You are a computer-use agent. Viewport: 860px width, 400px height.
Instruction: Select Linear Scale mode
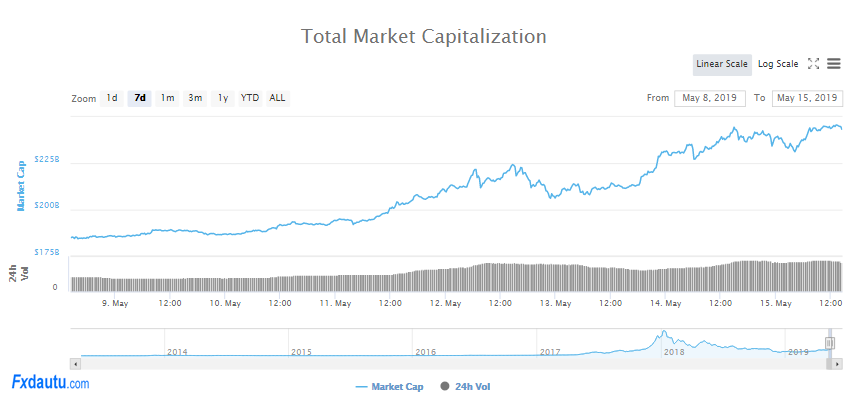722,64
